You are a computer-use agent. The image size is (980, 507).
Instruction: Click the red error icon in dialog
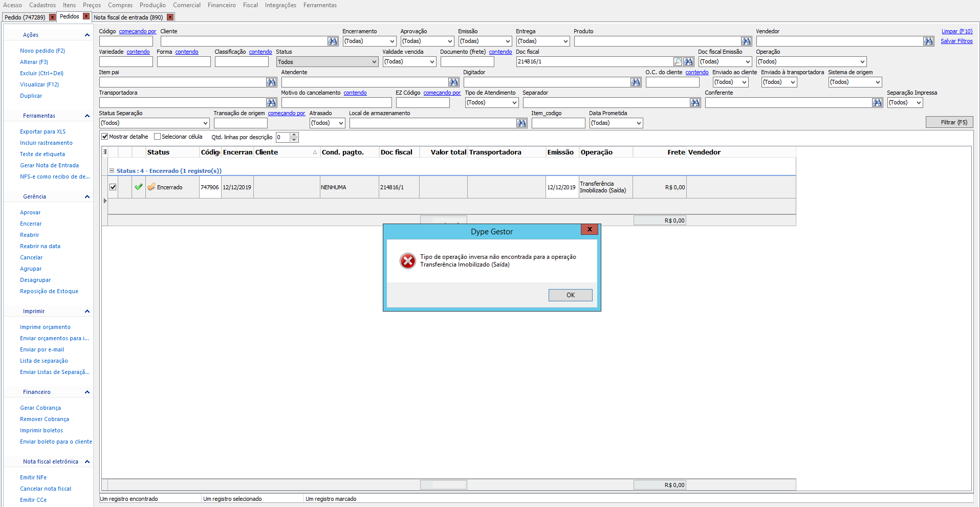(x=408, y=261)
